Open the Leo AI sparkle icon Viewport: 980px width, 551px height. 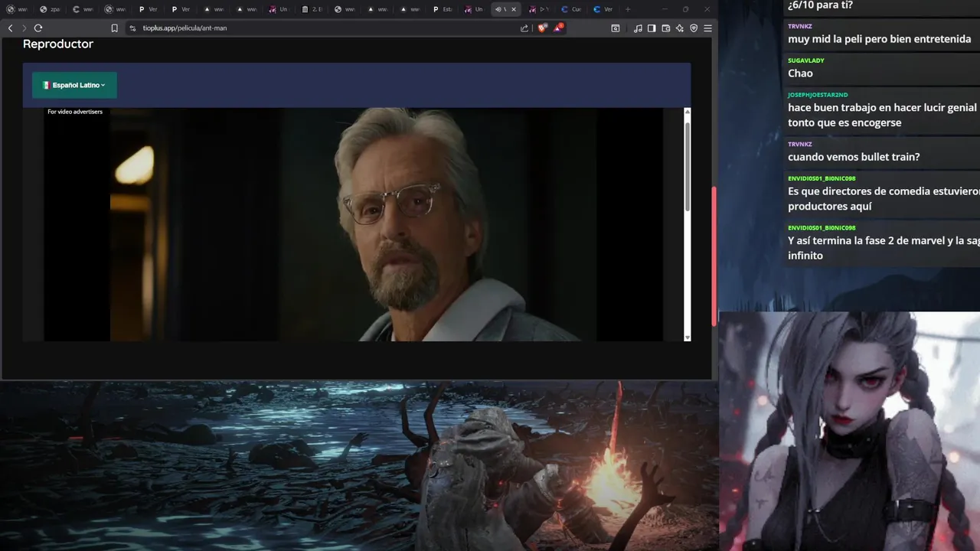(680, 28)
